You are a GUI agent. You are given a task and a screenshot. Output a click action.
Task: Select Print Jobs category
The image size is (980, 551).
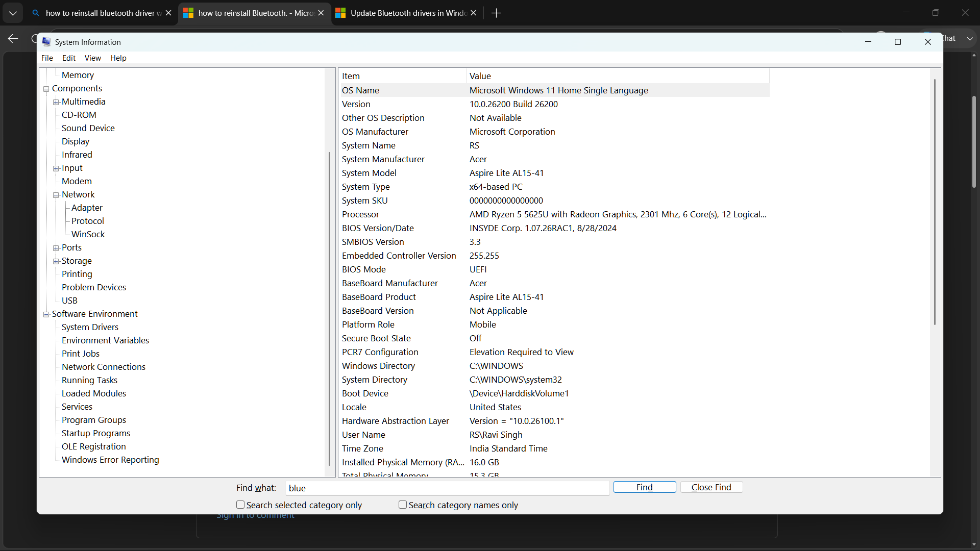[81, 354]
